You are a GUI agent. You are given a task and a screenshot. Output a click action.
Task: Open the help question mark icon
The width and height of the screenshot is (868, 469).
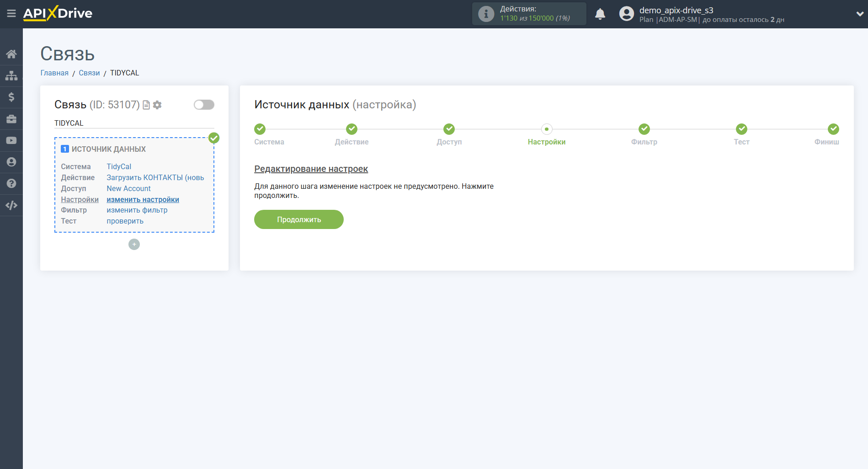[x=11, y=183]
